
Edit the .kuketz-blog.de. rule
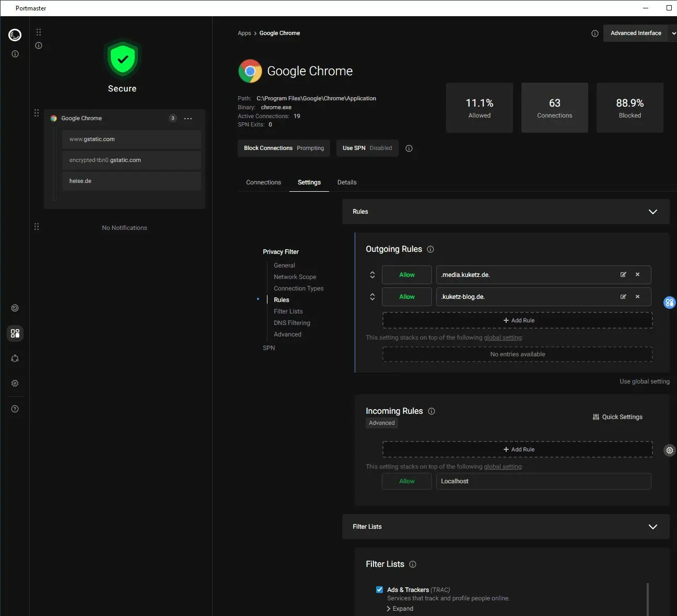tap(623, 297)
